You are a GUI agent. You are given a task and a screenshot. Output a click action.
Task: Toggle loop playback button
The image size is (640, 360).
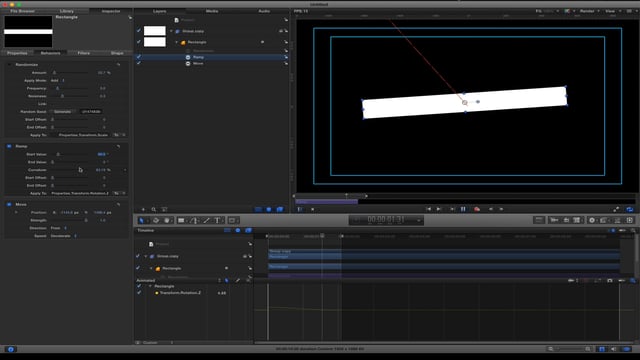click(630, 209)
